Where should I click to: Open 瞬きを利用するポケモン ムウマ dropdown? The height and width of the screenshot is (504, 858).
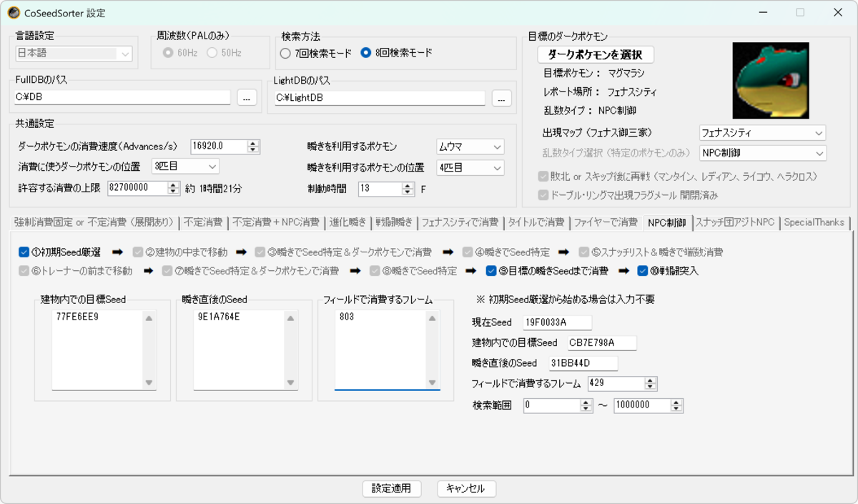point(470,147)
